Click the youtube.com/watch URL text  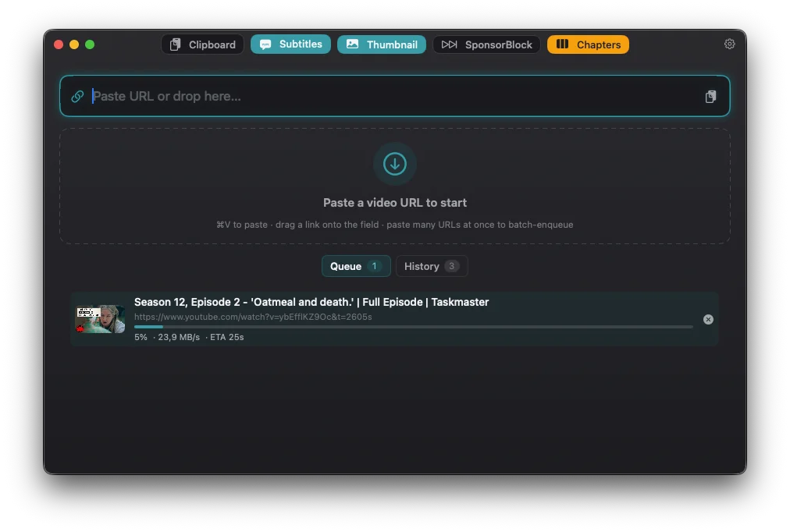point(253,317)
